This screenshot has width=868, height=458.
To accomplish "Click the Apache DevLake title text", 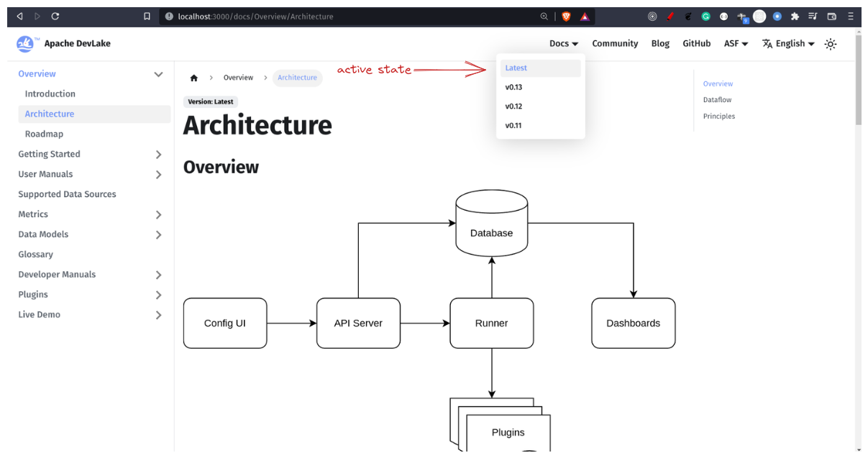I will [78, 44].
